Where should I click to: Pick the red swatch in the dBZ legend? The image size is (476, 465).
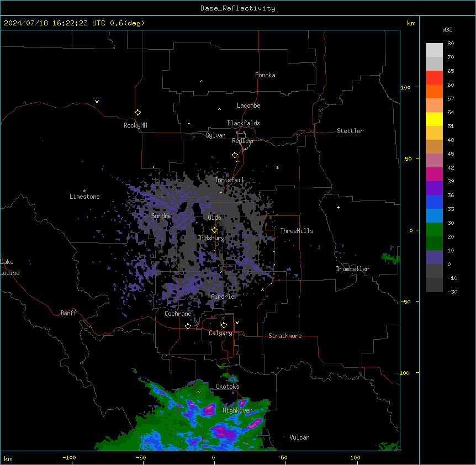434,77
